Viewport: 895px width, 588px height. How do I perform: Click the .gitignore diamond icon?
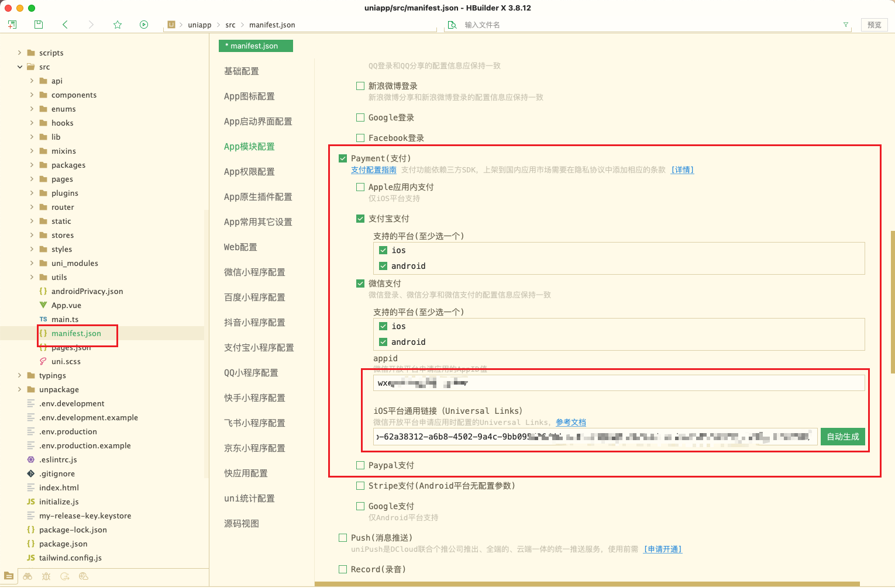click(x=31, y=473)
